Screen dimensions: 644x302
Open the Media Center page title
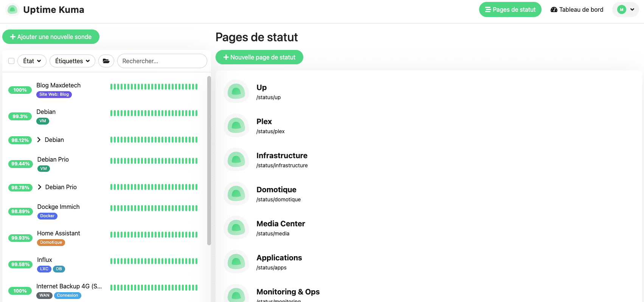281,224
